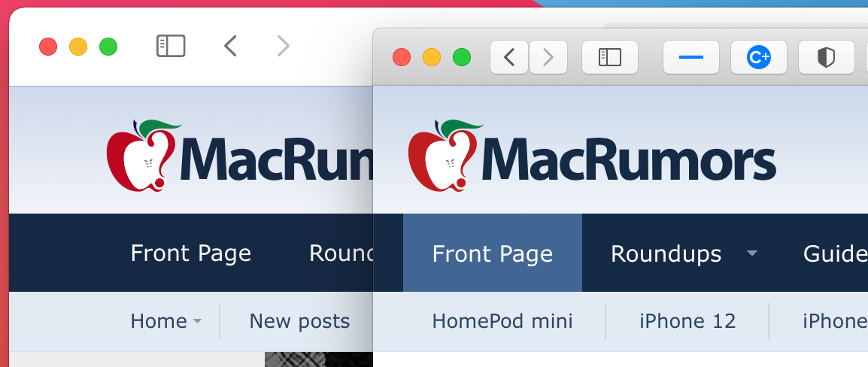Viewport: 868px width, 367px height.
Task: Open the blue C+ extension icon
Action: [758, 57]
